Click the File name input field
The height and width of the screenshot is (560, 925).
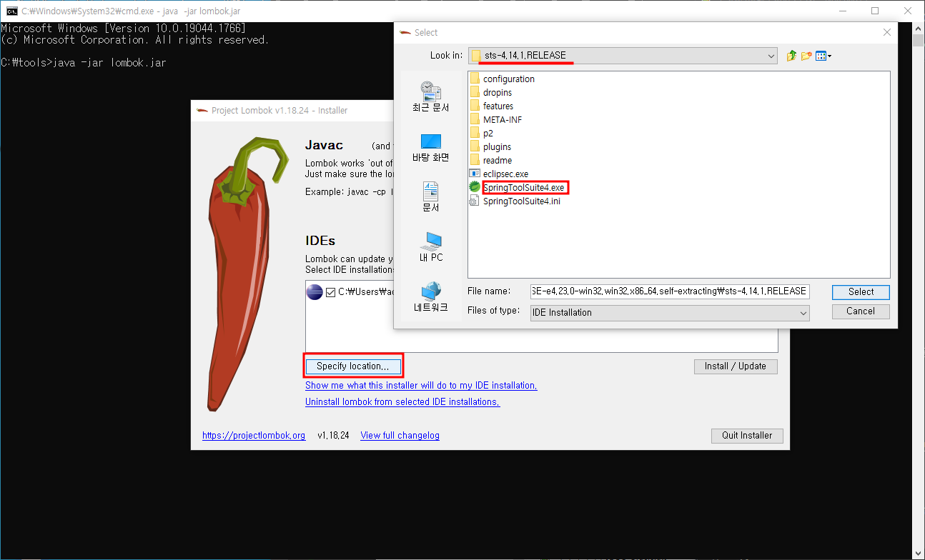(670, 291)
